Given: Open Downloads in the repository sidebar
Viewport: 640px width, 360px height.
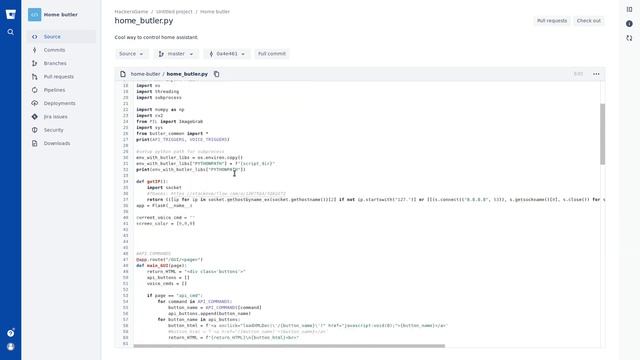Looking at the screenshot, I should pyautogui.click(x=62, y=143).
